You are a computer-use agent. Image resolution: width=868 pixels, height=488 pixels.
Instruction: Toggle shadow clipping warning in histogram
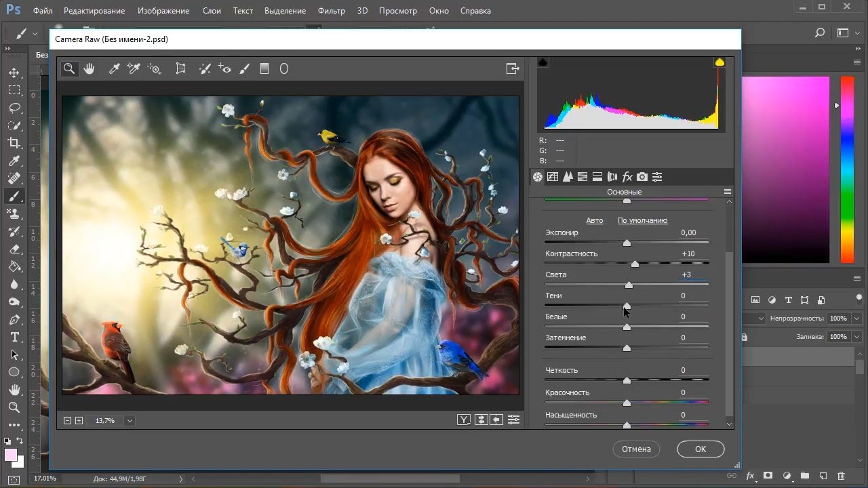[x=542, y=62]
